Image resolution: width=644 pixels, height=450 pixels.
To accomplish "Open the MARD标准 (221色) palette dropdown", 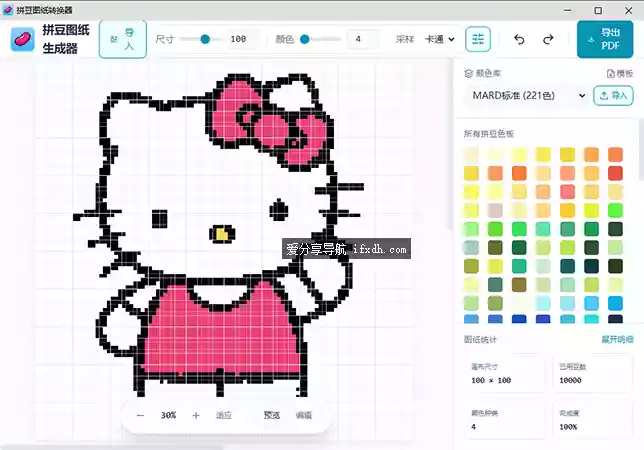I will click(x=528, y=96).
